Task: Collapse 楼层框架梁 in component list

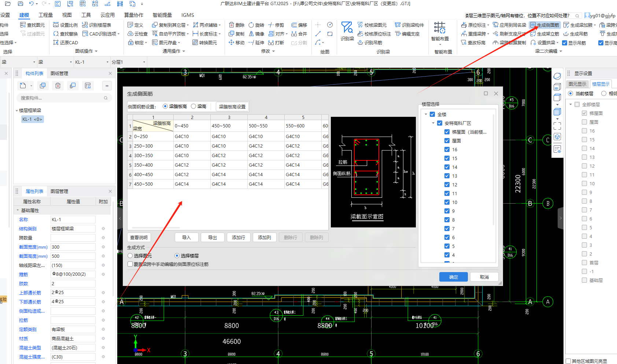Action: click(17, 111)
